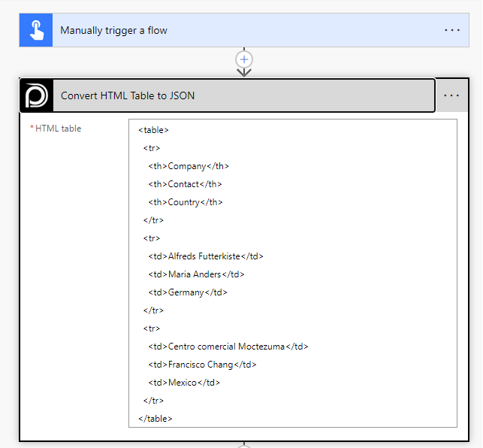Click the arrow connector between the two cards
The width and height of the screenshot is (483, 448).
(x=244, y=72)
